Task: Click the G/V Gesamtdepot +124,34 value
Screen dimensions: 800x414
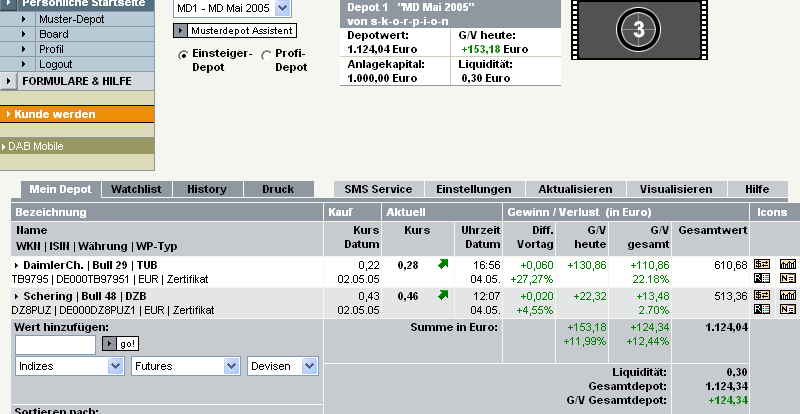Action: click(729, 400)
